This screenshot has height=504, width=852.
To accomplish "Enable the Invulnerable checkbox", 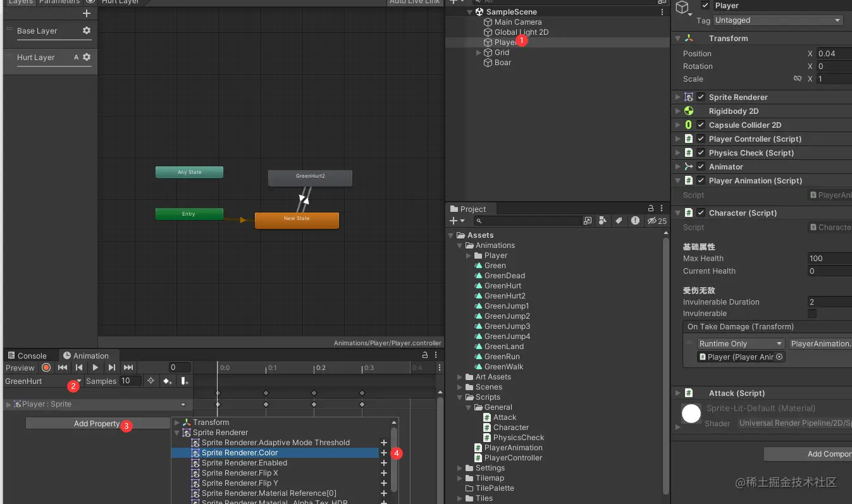I will click(812, 314).
